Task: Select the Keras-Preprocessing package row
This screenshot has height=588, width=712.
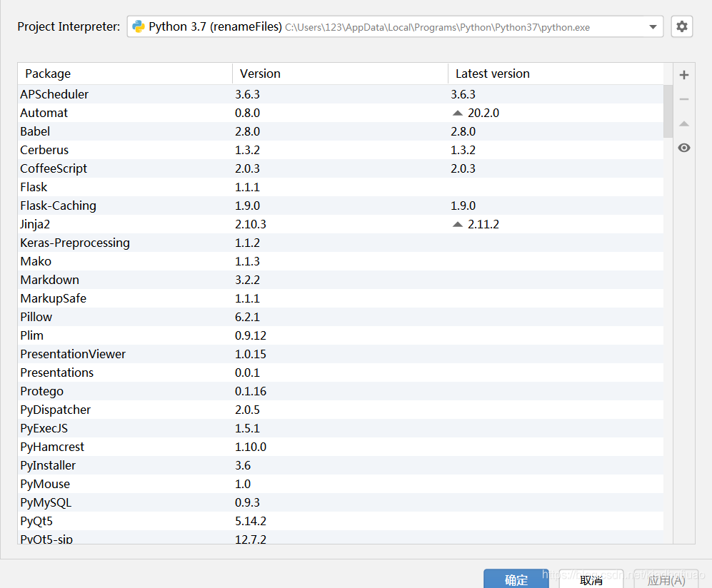Action: (341, 243)
